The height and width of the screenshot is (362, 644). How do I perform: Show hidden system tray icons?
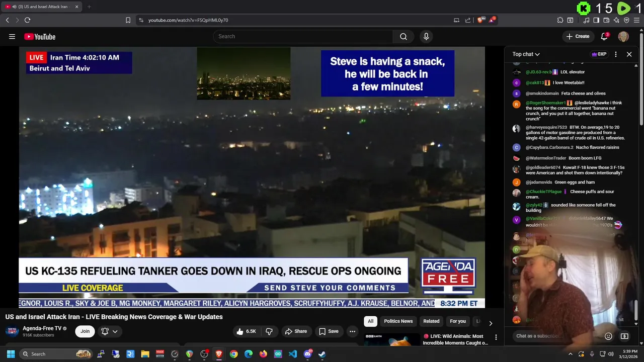pos(570,354)
